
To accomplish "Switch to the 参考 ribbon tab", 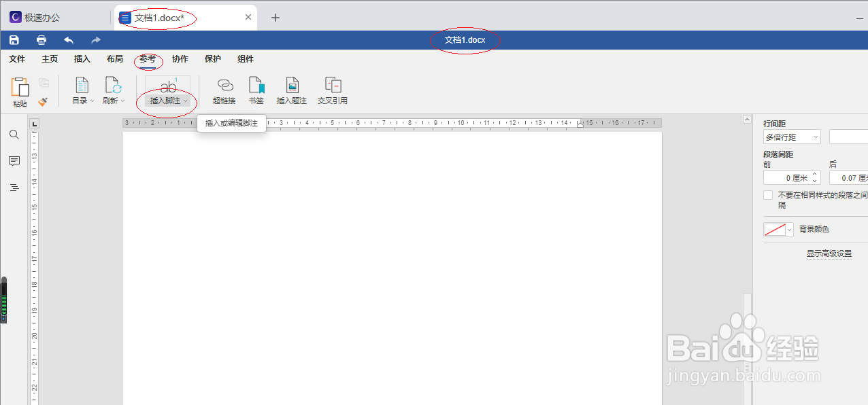I will pos(148,59).
